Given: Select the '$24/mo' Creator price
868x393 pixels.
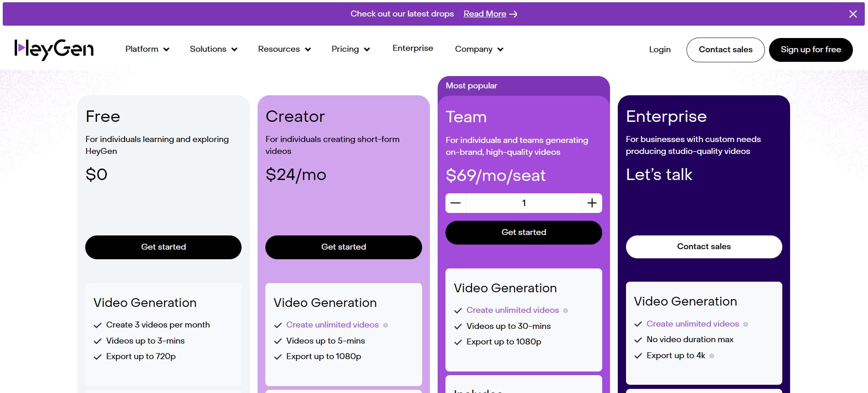Looking at the screenshot, I should point(296,175).
